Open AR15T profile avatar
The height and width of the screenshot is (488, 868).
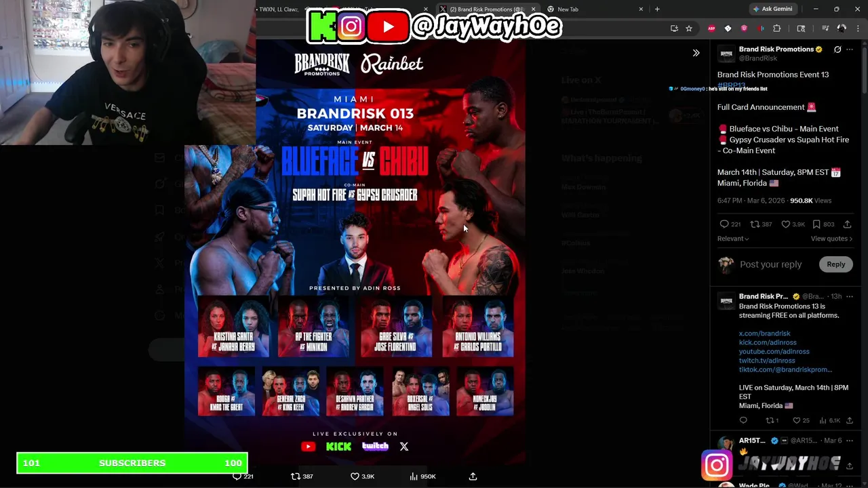[x=726, y=445]
